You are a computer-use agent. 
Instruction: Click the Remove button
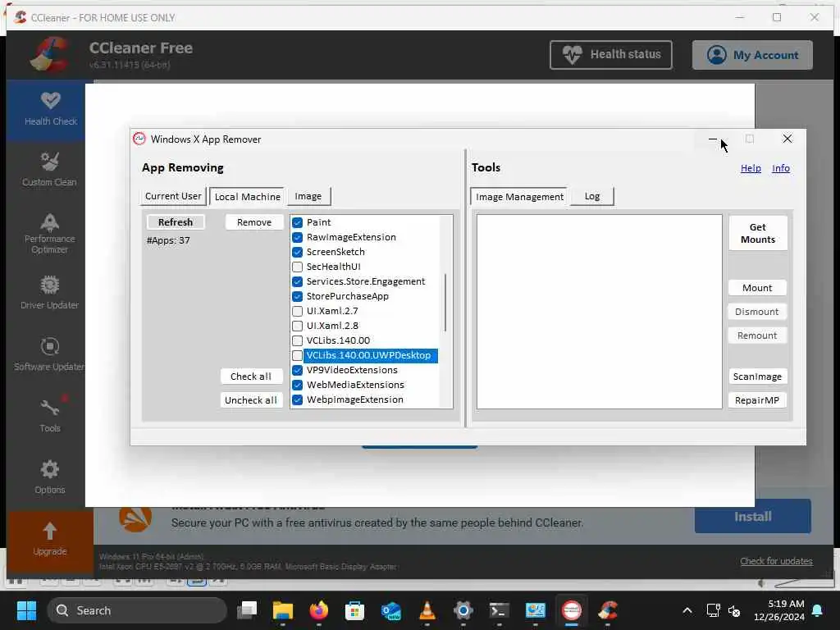click(254, 221)
